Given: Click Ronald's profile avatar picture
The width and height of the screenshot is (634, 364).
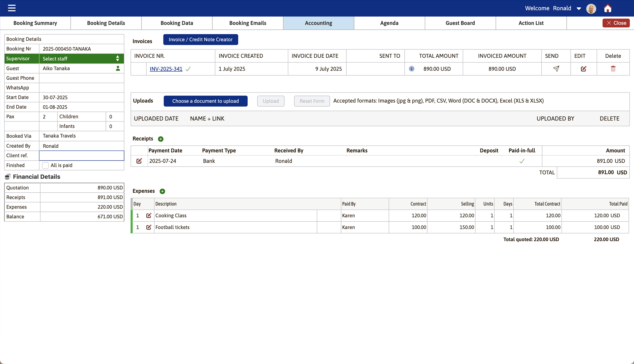Looking at the screenshot, I should click(x=591, y=8).
